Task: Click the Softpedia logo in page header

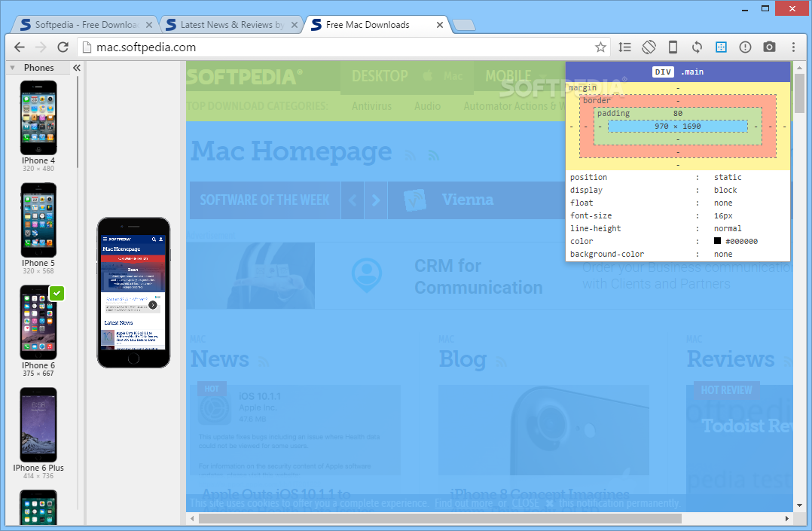Action: pos(244,77)
